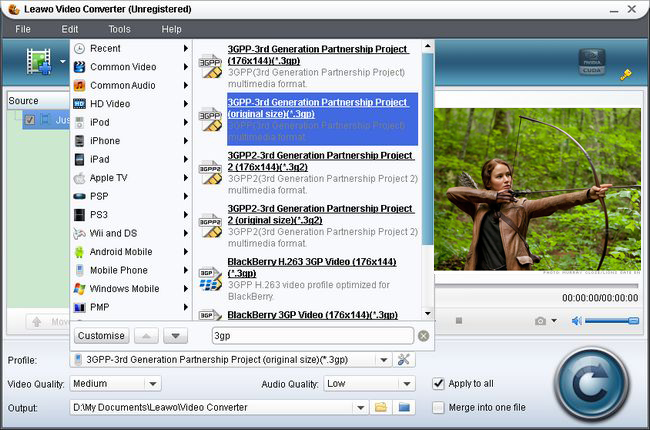Click the Add Video film strip icon
The image size is (650, 430).
pos(39,62)
